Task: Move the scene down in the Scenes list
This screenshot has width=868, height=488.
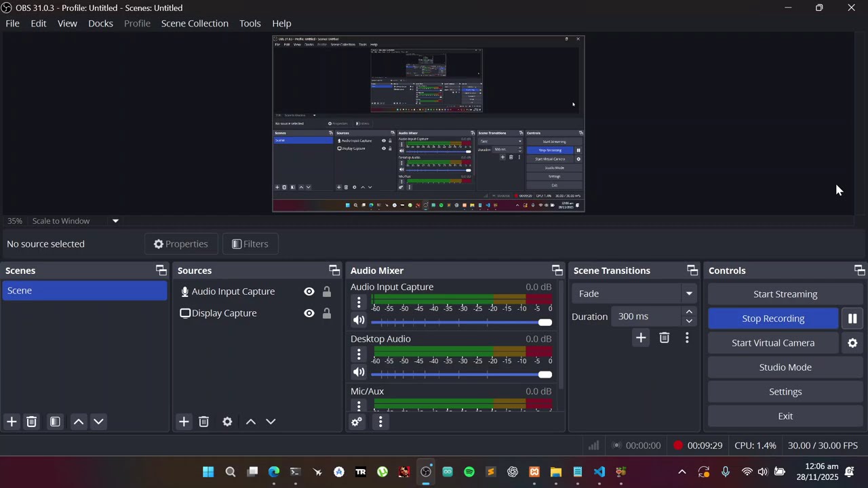Action: (x=98, y=422)
